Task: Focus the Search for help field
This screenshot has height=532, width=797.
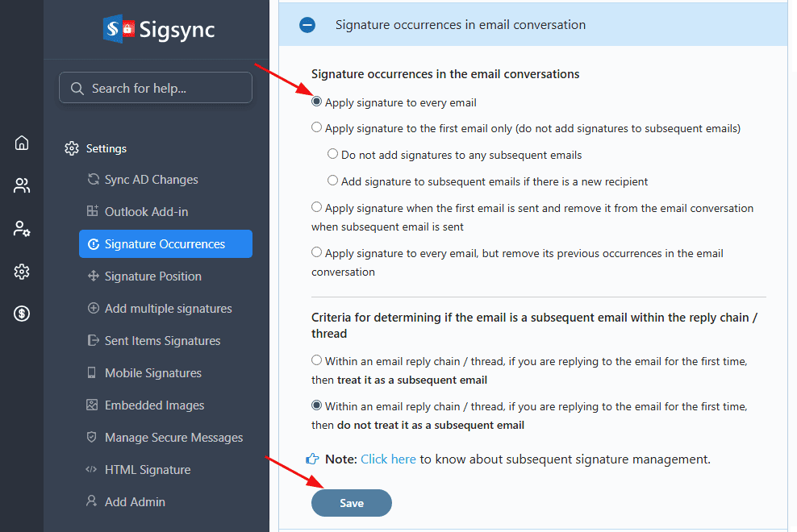Action: click(x=165, y=89)
